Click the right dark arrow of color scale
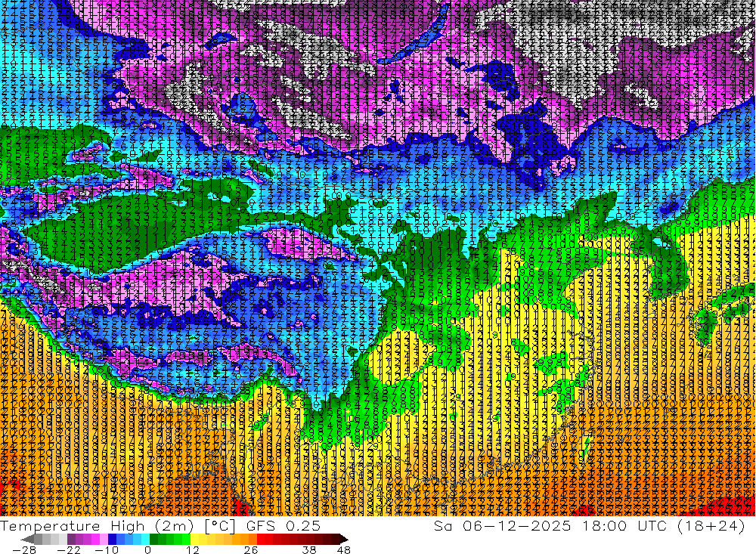 (x=344, y=540)
